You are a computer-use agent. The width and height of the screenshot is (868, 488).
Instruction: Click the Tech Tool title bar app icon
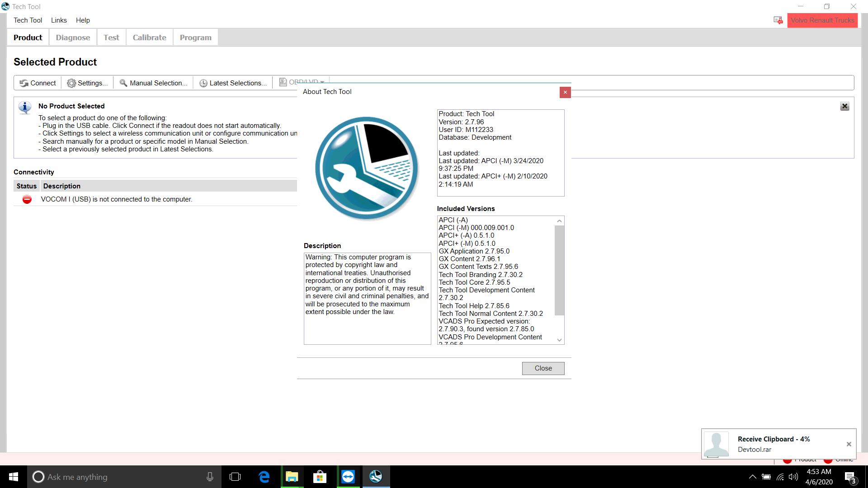pyautogui.click(x=5, y=6)
